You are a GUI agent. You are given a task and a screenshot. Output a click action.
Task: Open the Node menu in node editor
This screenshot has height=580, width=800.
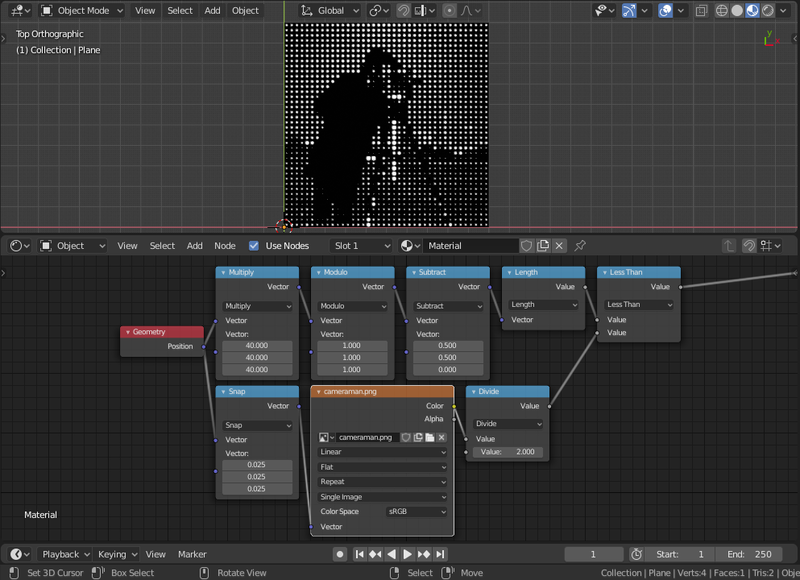click(x=225, y=245)
